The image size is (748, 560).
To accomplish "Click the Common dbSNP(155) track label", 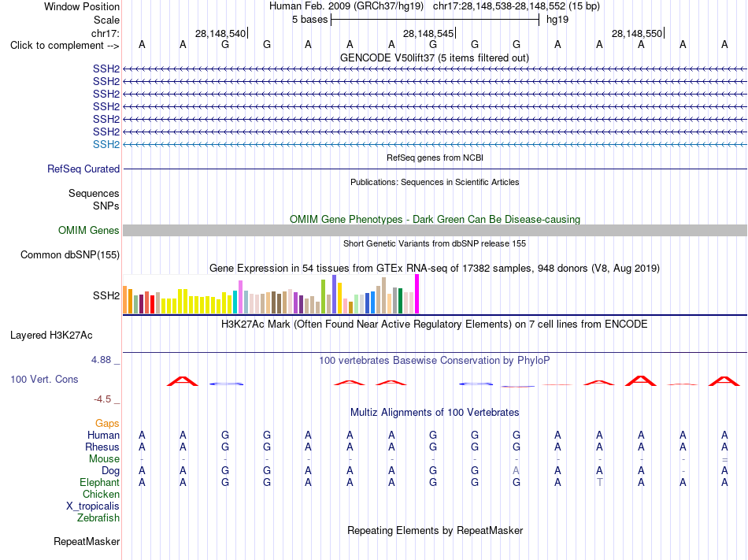I will pos(69,254).
